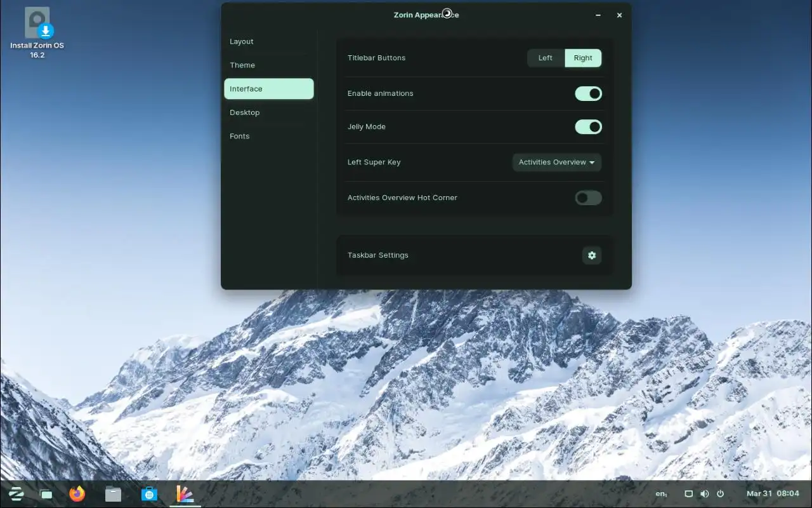The height and width of the screenshot is (508, 812).
Task: Close the Zorin Appearance window
Action: [x=619, y=15]
